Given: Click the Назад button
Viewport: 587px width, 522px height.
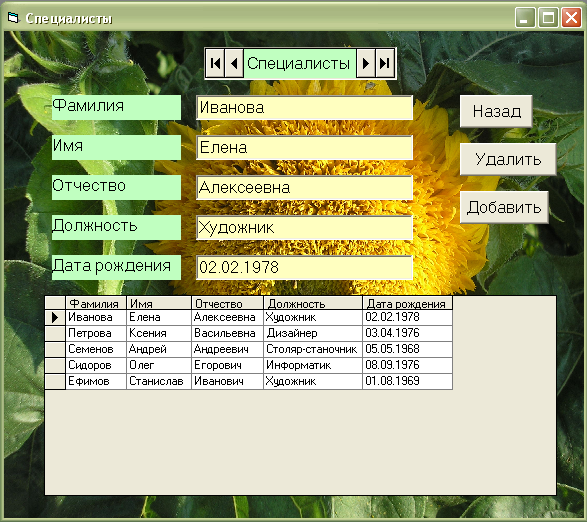Looking at the screenshot, I should click(x=496, y=111).
